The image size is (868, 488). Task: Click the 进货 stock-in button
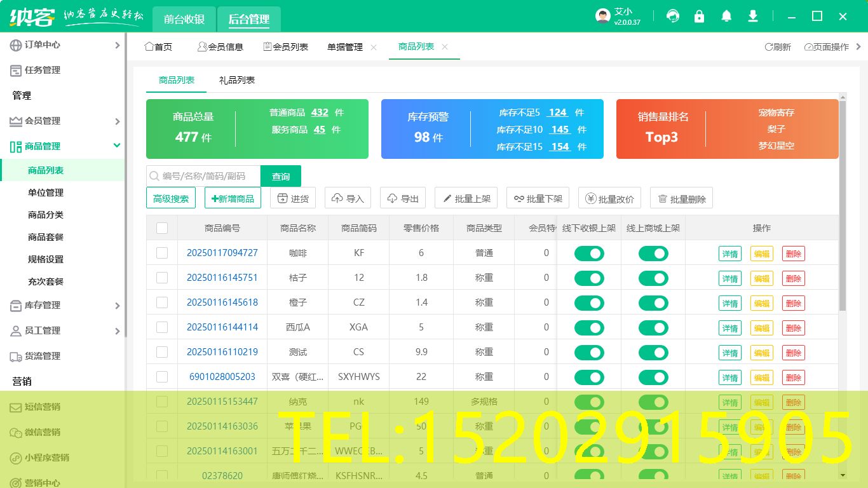click(x=293, y=198)
